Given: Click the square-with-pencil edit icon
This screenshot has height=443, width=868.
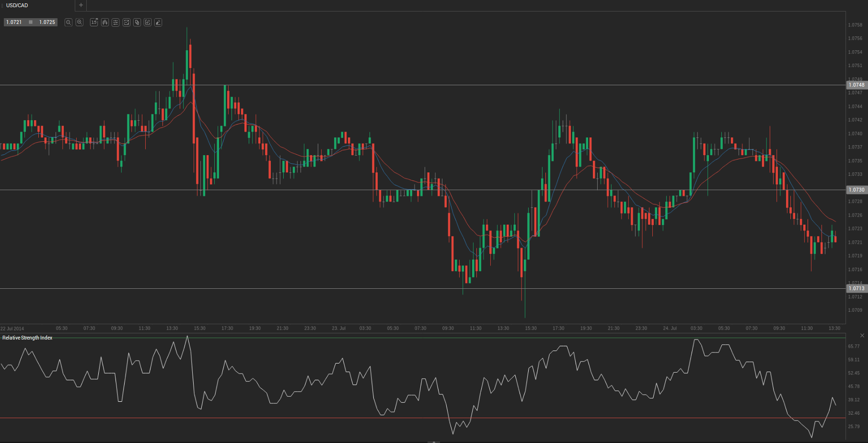Looking at the screenshot, I should click(148, 23).
